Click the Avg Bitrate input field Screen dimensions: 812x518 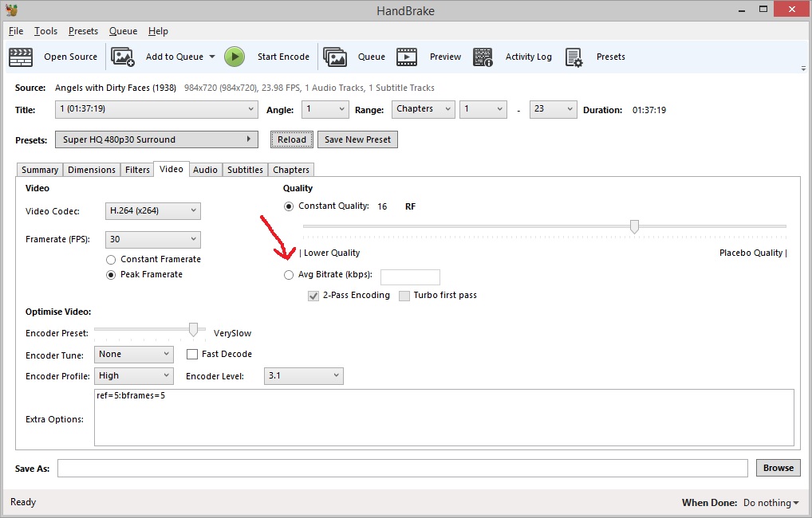point(410,277)
